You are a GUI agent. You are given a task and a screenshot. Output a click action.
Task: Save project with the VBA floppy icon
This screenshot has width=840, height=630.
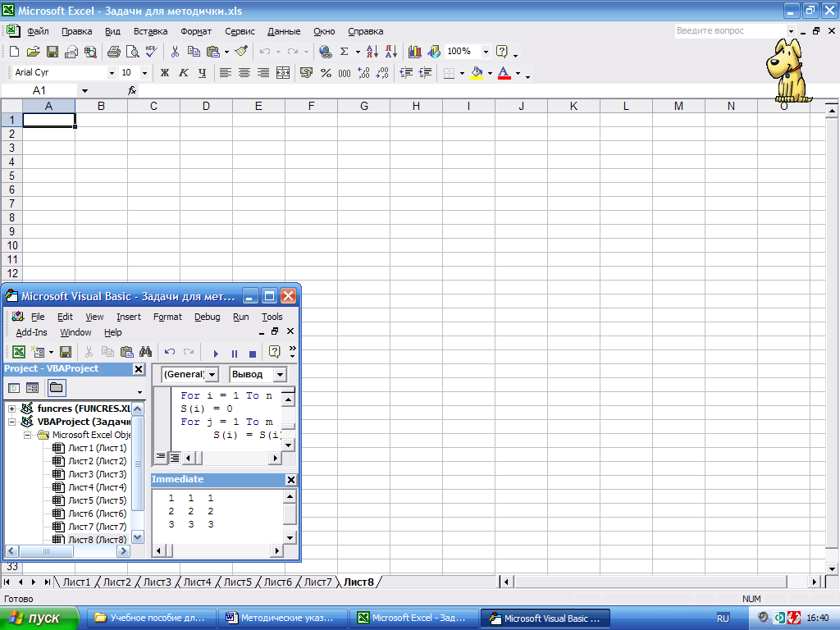point(66,352)
